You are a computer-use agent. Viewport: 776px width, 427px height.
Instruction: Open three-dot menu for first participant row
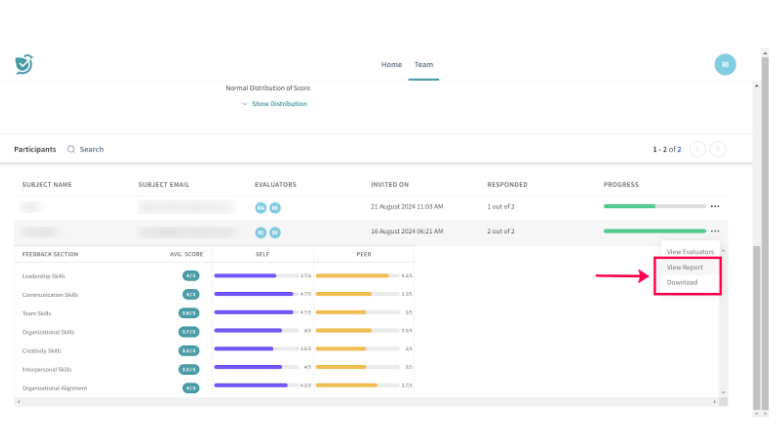coord(715,206)
